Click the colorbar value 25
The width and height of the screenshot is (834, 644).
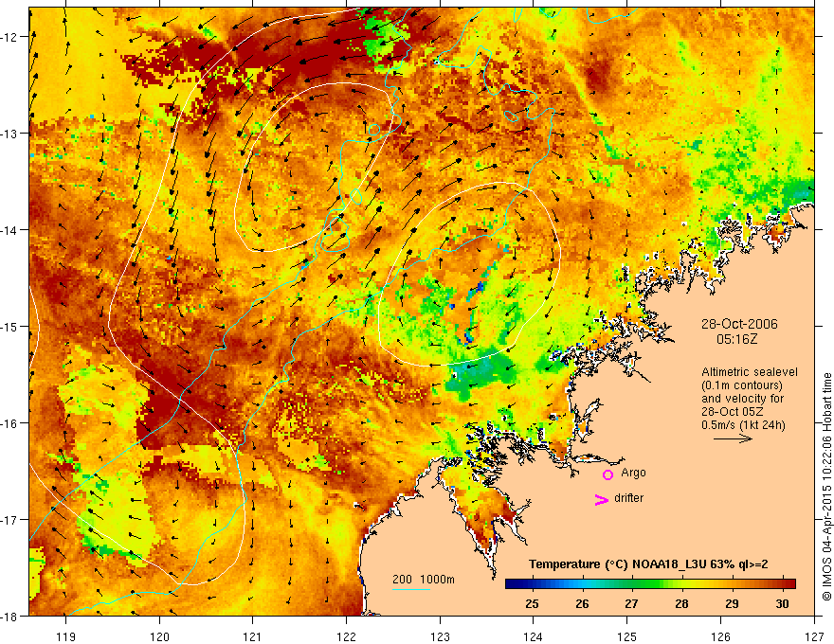pos(532,603)
